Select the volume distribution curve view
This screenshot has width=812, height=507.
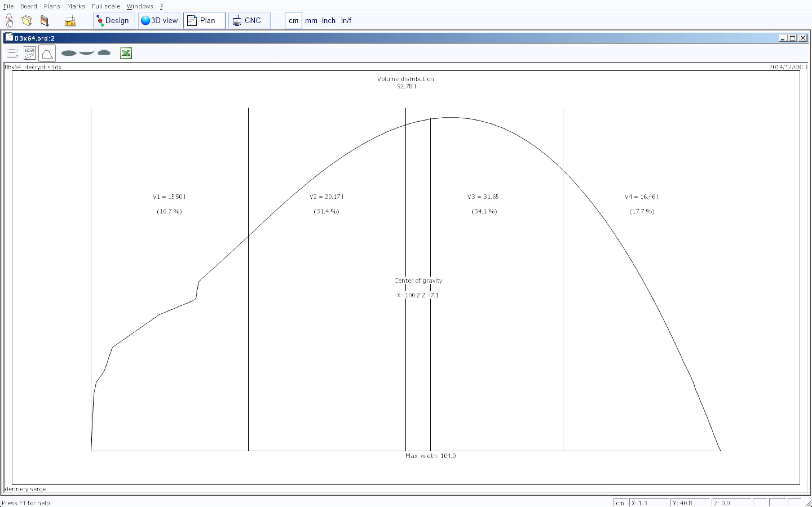coord(47,53)
